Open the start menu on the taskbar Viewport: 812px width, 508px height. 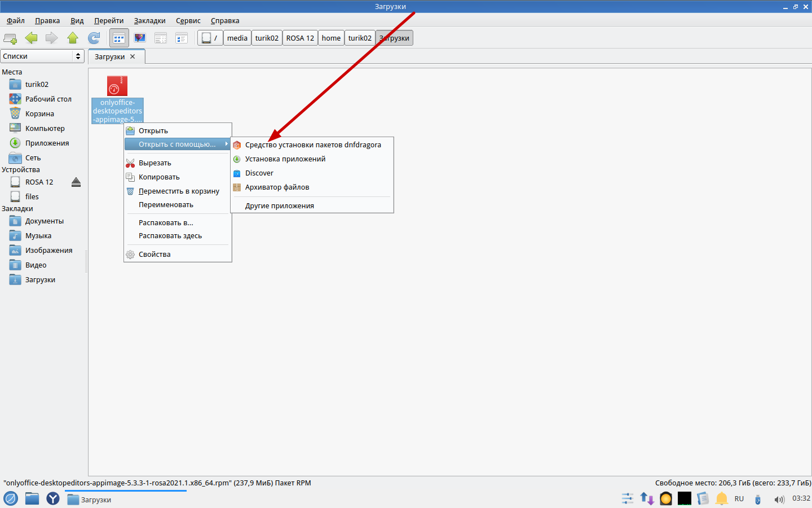pyautogui.click(x=11, y=498)
